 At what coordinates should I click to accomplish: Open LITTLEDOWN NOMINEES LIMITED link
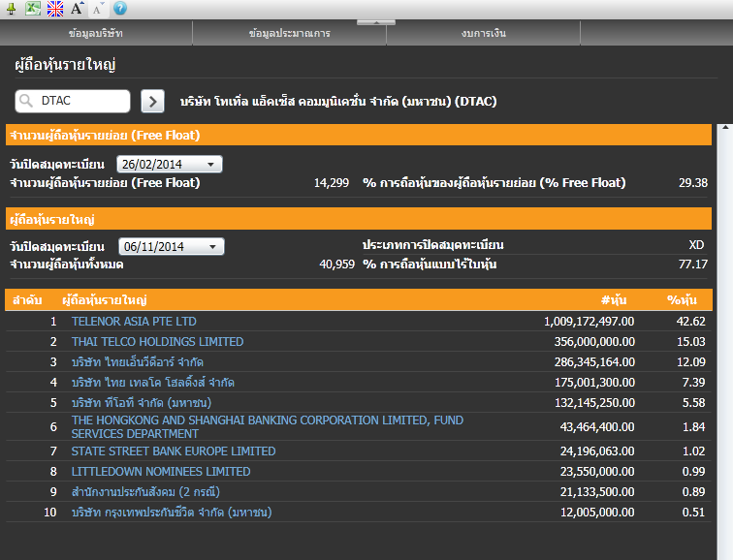[161, 472]
